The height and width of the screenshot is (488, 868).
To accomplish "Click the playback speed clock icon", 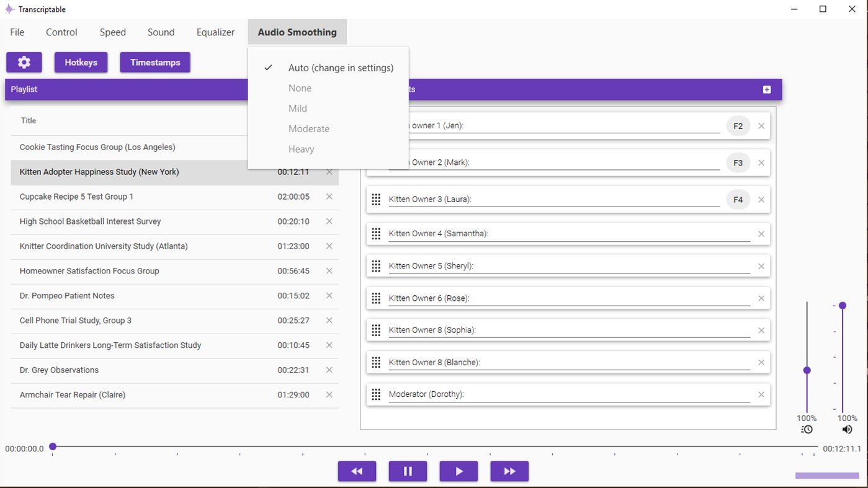I will coord(806,428).
